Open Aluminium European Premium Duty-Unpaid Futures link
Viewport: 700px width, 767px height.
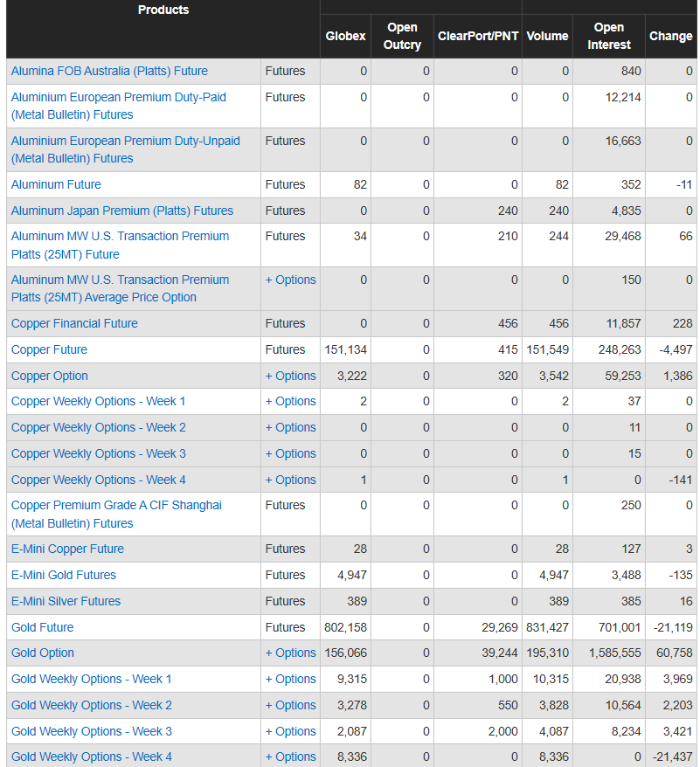click(x=125, y=149)
